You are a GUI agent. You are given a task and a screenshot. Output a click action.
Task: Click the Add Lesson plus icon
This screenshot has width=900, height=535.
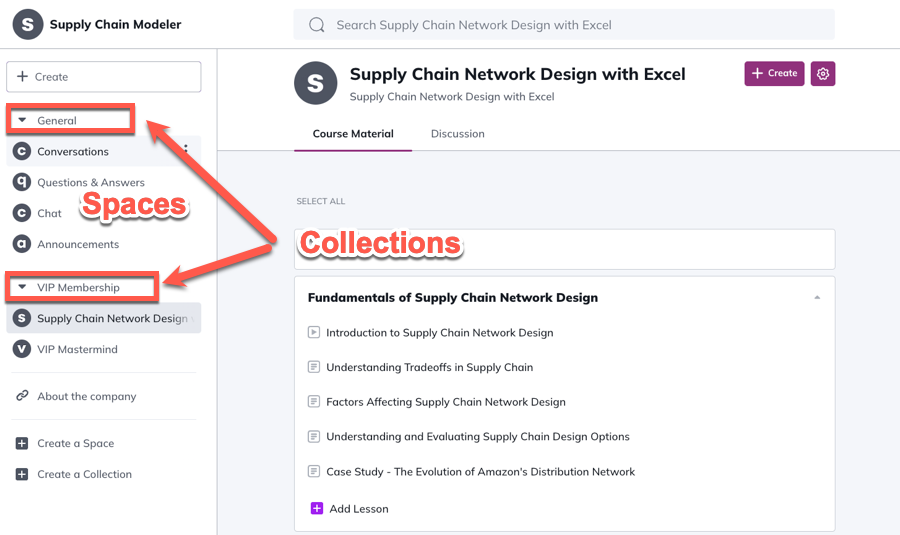(x=317, y=509)
